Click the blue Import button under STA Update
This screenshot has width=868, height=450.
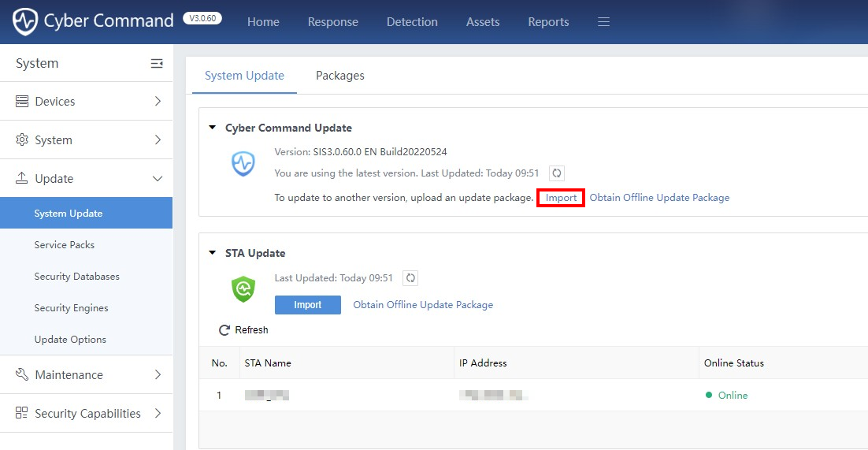308,305
